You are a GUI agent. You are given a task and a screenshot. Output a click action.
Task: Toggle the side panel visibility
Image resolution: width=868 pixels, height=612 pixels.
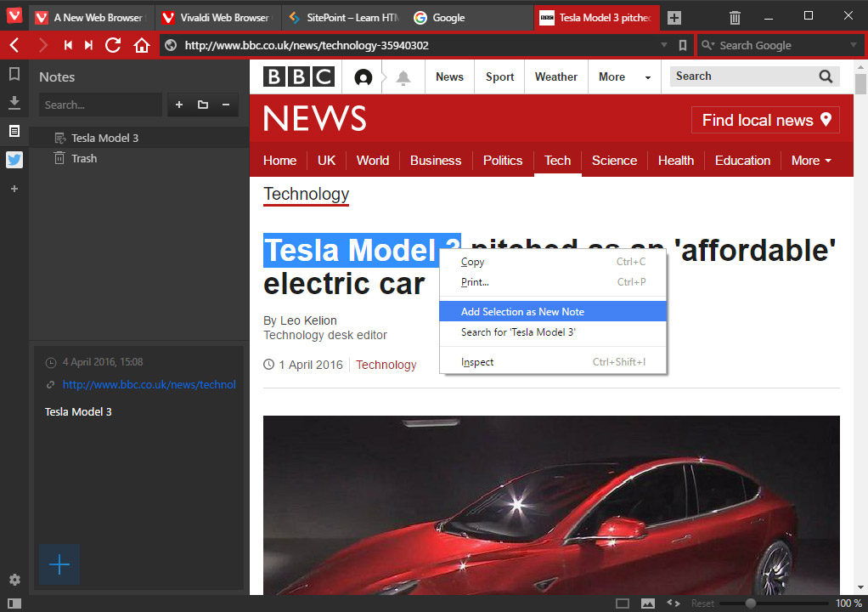14,603
